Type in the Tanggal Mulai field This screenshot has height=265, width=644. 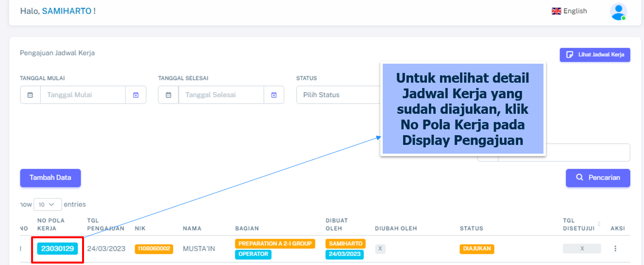[83, 95]
